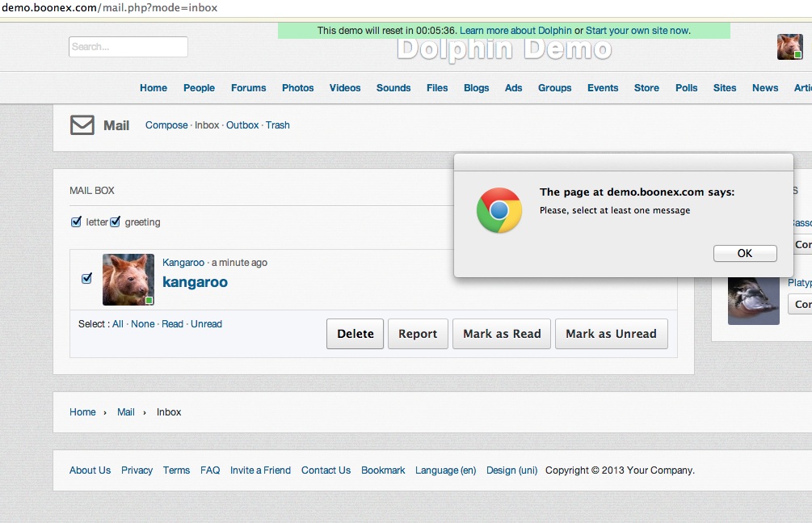
Task: Click the Bookmark footer link
Action: pyautogui.click(x=383, y=470)
